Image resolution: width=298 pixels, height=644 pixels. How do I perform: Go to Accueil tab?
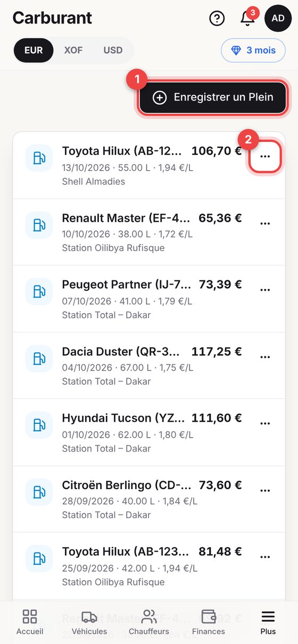30,623
